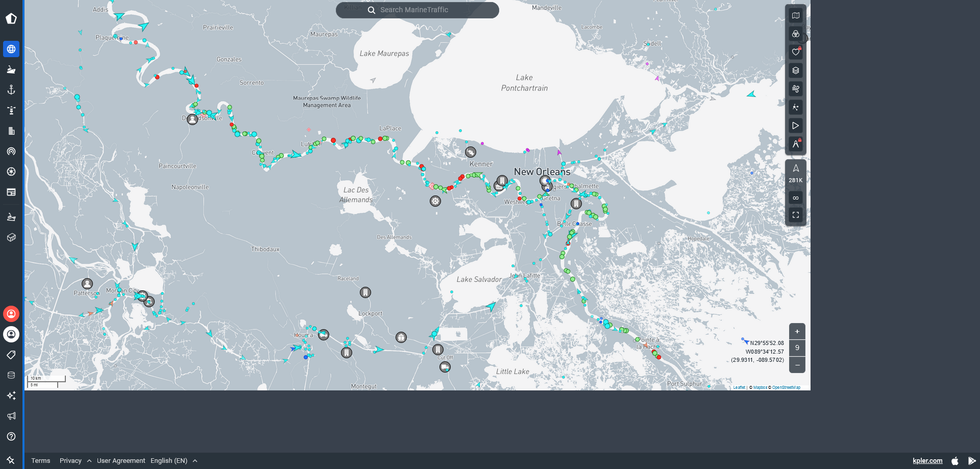Open the data services database icon
The height and width of the screenshot is (469, 980).
(11, 375)
